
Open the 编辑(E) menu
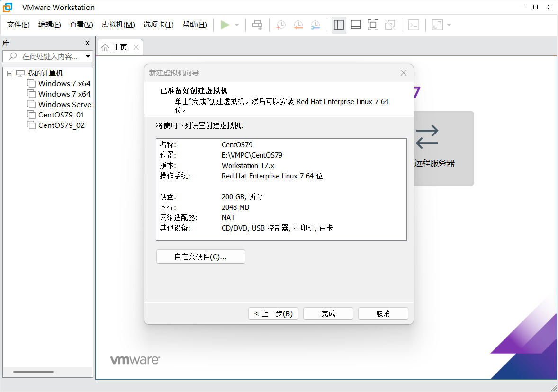[49, 25]
